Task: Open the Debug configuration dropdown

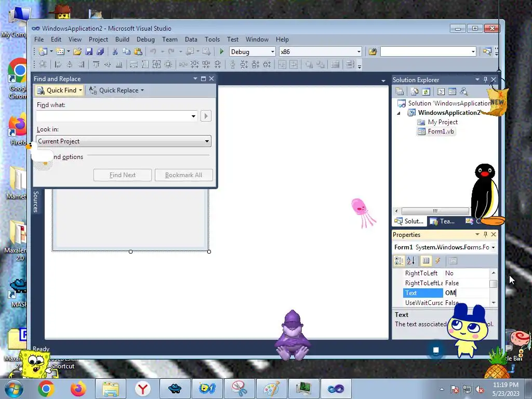Action: [272, 51]
